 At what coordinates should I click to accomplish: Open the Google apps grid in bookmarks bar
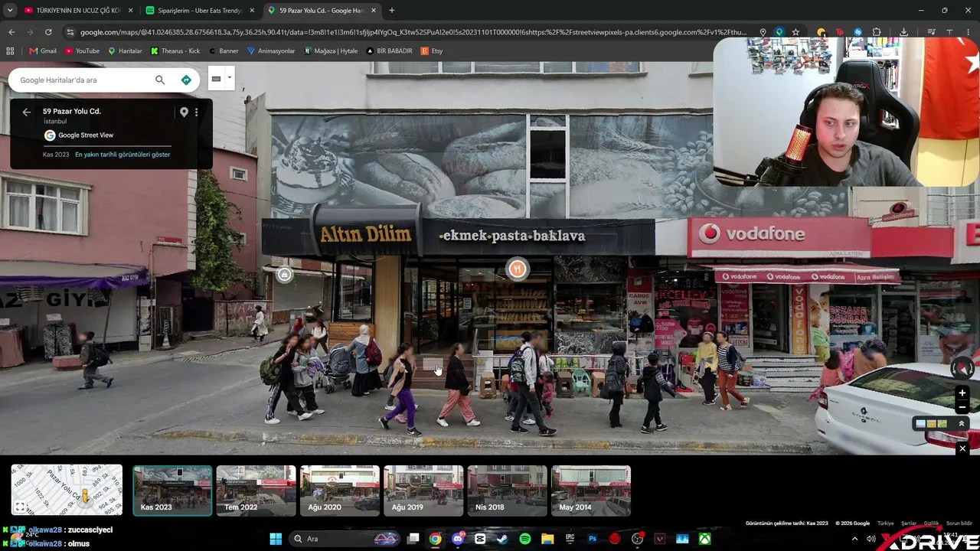click(x=10, y=51)
